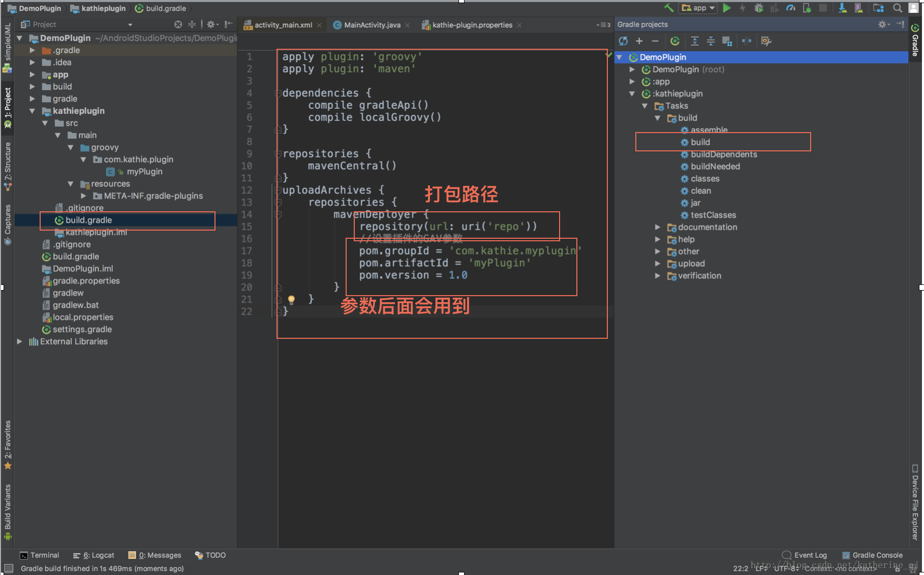The height and width of the screenshot is (575, 924).
Task: Detach Gradle project with minus icon
Action: click(655, 41)
